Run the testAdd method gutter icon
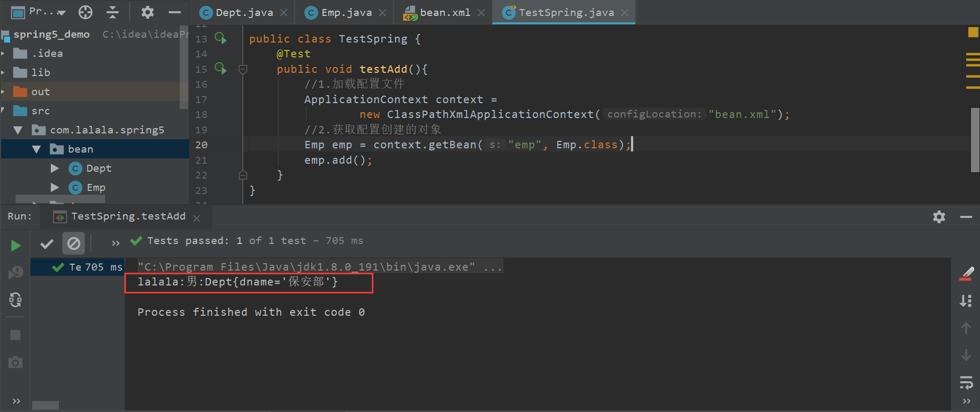980x412 pixels. pyautogui.click(x=220, y=69)
